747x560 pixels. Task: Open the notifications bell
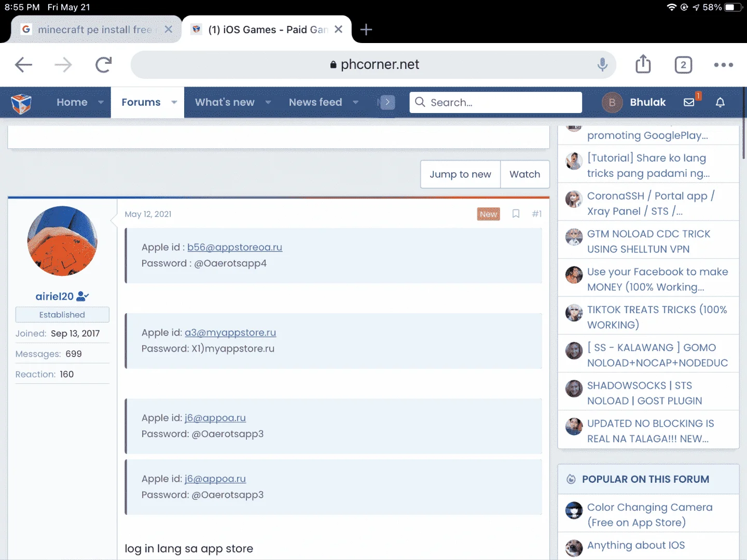pos(720,102)
